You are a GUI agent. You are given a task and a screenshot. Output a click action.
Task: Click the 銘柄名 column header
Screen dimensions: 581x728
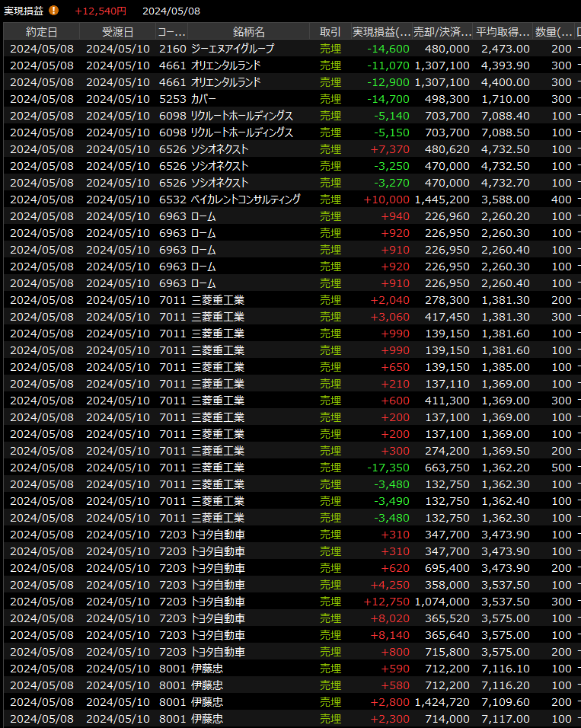pos(248,31)
